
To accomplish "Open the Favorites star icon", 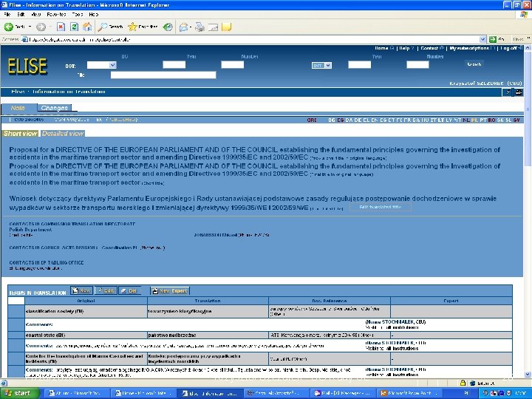I will [133, 27].
